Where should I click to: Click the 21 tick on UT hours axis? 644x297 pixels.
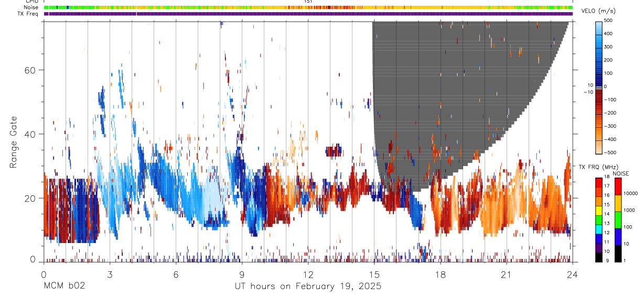[506, 274]
